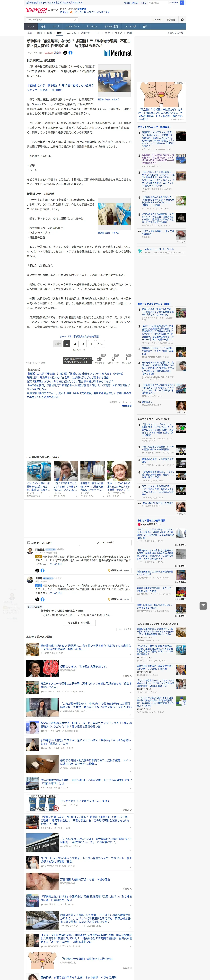Open the 王林 カバンの中から recommended article thumbnail
This screenshot has width=210, height=980.
119,471
